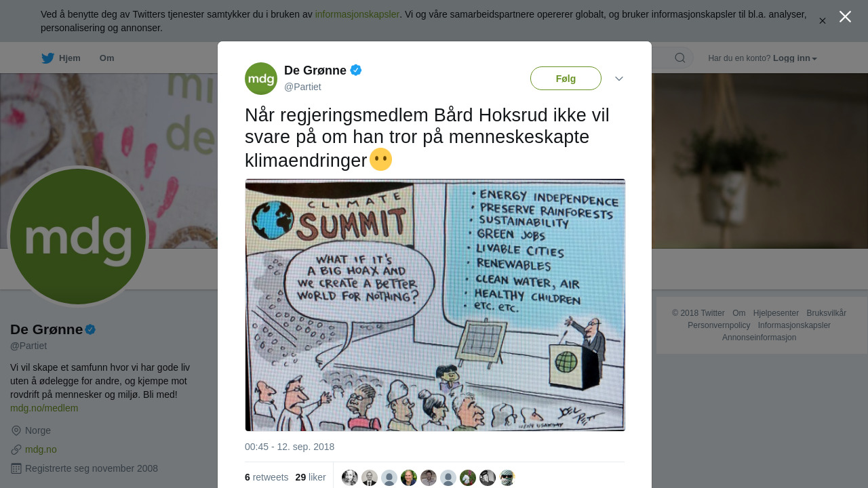Open the mdg.no/medlem profile link
This screenshot has height=488, width=868.
pyautogui.click(x=44, y=408)
